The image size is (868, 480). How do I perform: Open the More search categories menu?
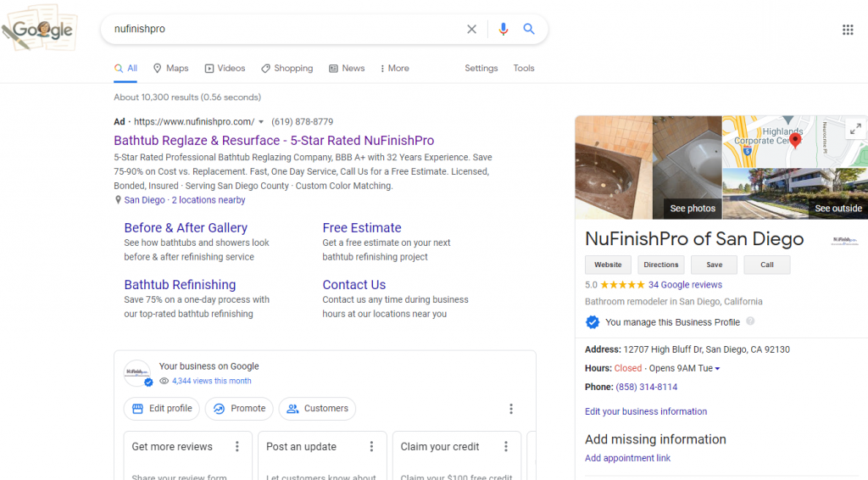coord(395,68)
